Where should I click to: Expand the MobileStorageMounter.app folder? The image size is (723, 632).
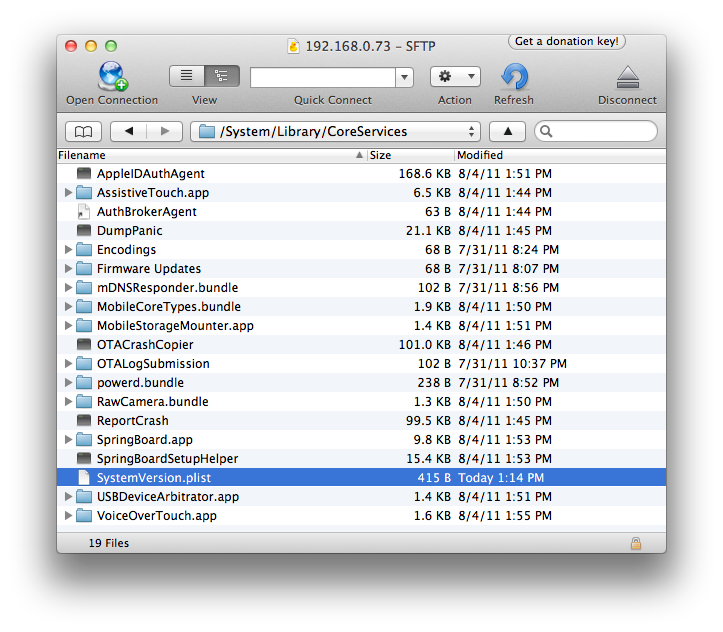pyautogui.click(x=68, y=326)
